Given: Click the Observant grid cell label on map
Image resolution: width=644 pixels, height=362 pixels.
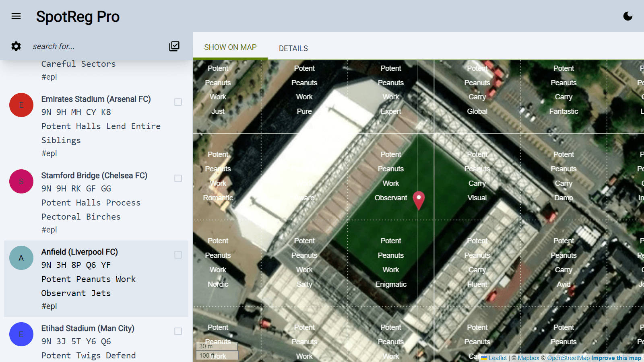Looking at the screenshot, I should coord(391,198).
